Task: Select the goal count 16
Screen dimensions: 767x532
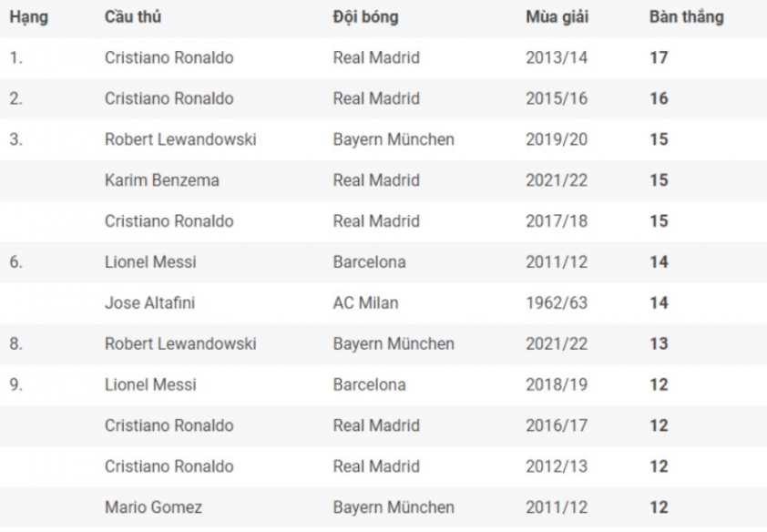Action: point(659,98)
